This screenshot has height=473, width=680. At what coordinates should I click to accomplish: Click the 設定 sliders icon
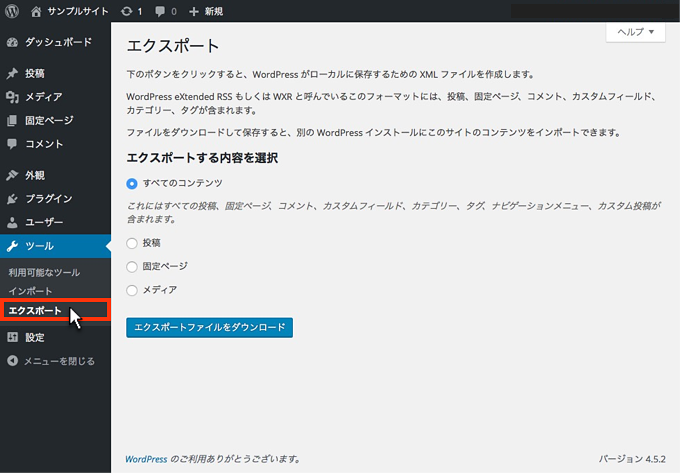click(12, 337)
